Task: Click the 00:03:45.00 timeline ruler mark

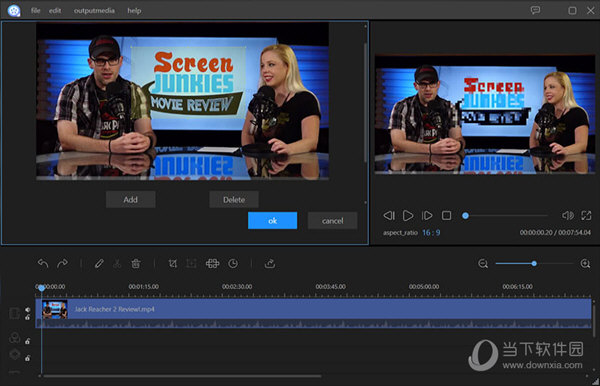Action: point(331,287)
